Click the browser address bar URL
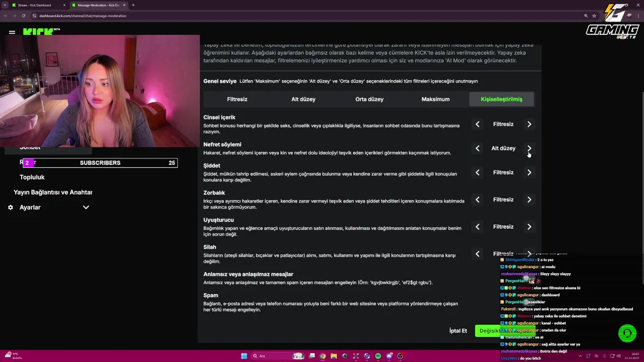Viewport: 644px width, 362px height. [83, 16]
